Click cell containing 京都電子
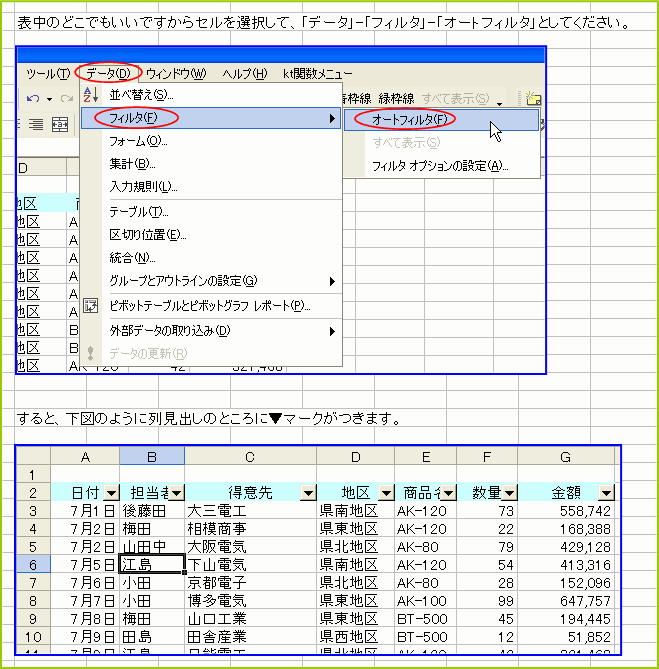659x669 pixels. pos(250,582)
